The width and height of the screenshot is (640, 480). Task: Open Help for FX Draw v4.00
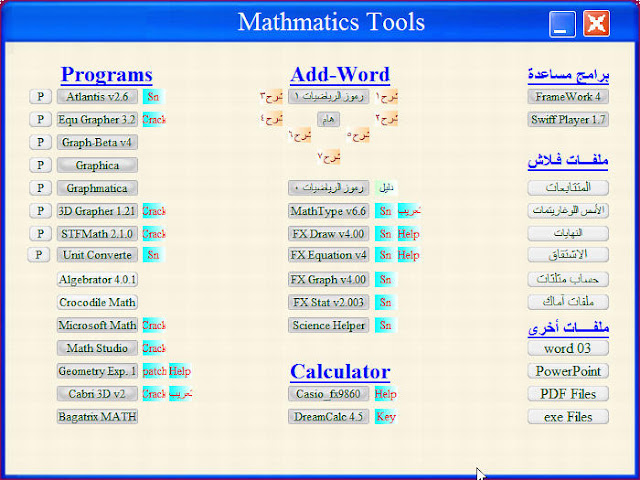(409, 234)
